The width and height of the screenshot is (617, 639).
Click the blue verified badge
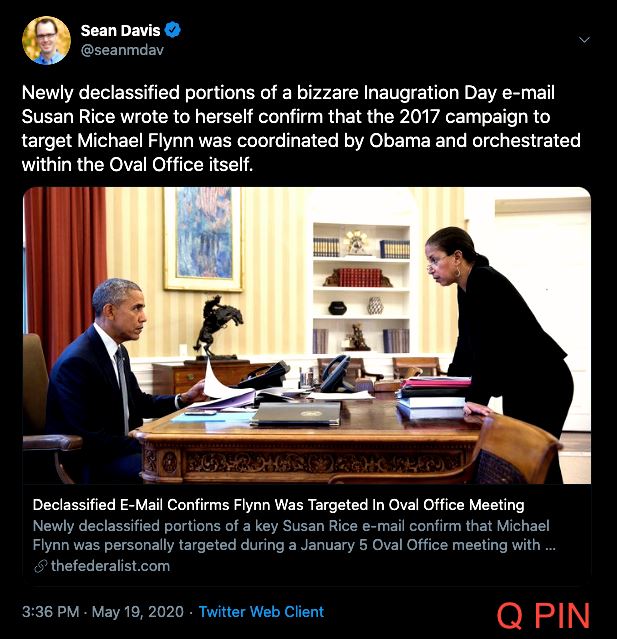[x=173, y=30]
